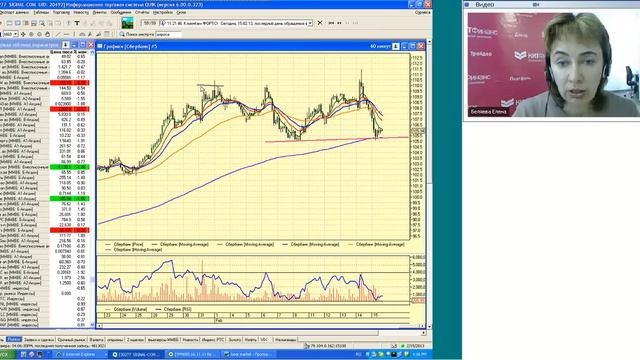Click the Сбербанк [Price] legend entry
Screen dimensions: 640x360
point(124,244)
